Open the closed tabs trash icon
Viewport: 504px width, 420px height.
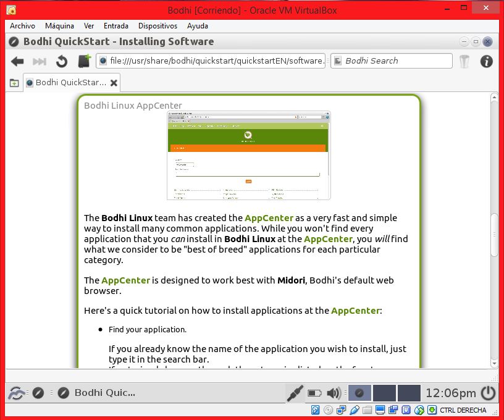(x=464, y=61)
